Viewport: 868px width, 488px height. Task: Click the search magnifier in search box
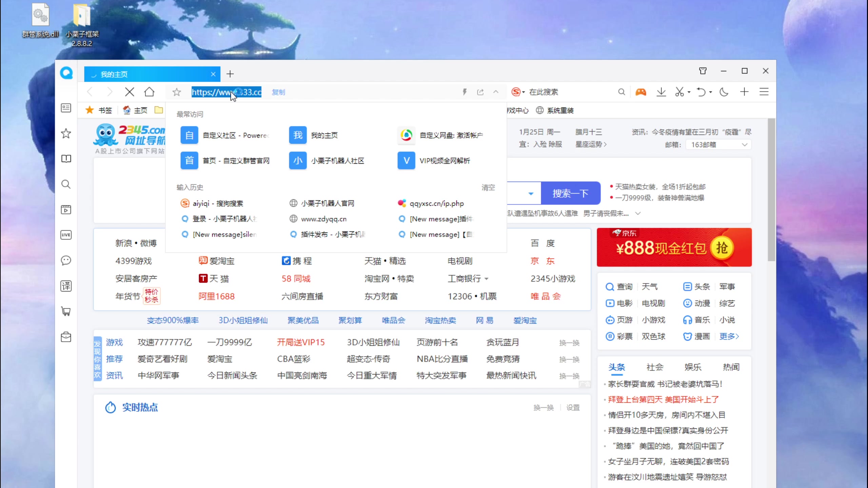pyautogui.click(x=621, y=92)
